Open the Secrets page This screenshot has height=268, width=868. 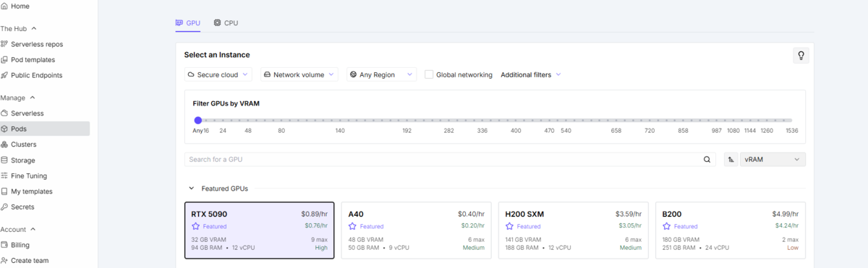tap(22, 207)
